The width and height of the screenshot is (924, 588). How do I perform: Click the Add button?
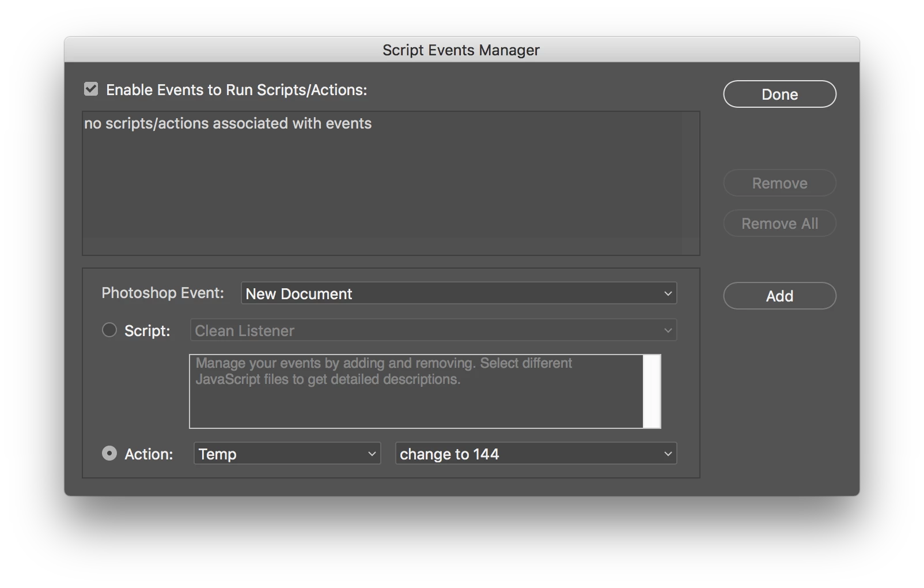click(x=779, y=296)
